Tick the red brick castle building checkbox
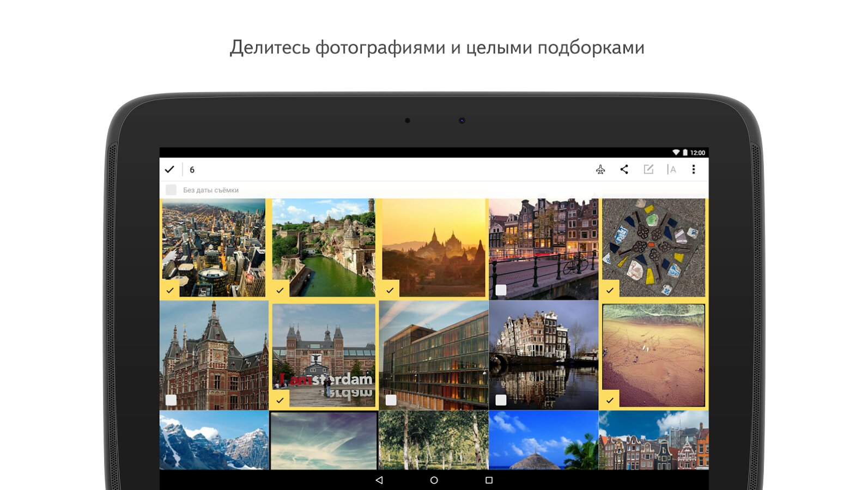Viewport: 868px width, 490px height. click(x=171, y=400)
